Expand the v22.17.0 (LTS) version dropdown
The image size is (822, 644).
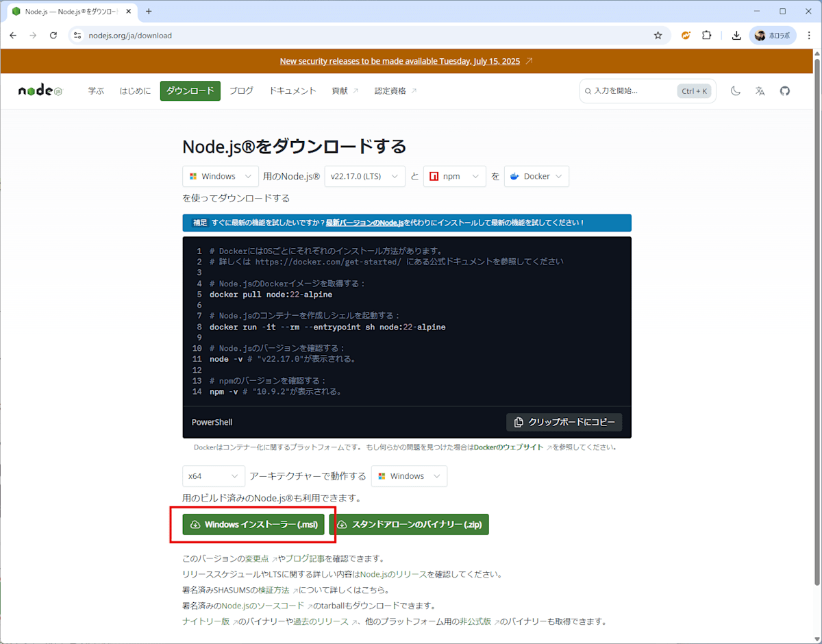click(x=364, y=176)
